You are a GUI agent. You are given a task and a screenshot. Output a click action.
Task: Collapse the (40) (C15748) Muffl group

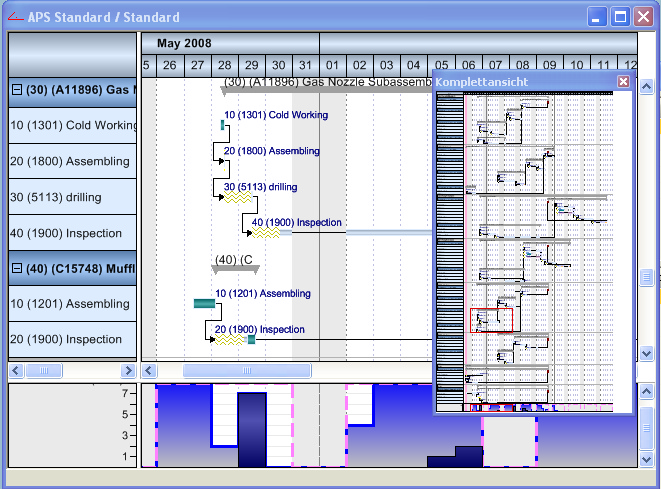pyautogui.click(x=17, y=268)
